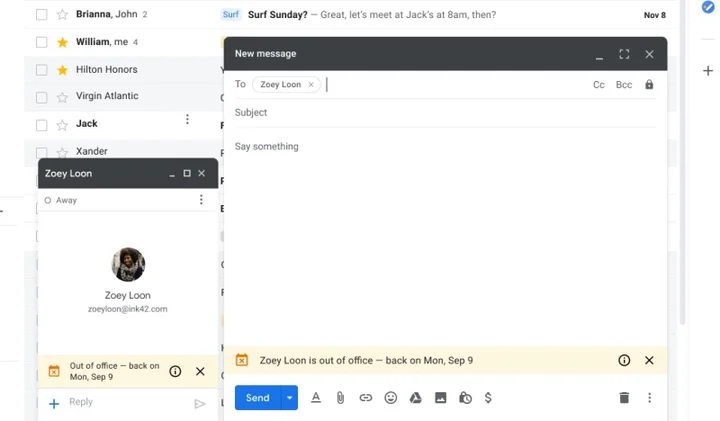Unstar the Hilton Honors email
The width and height of the screenshot is (720, 421).
[62, 70]
